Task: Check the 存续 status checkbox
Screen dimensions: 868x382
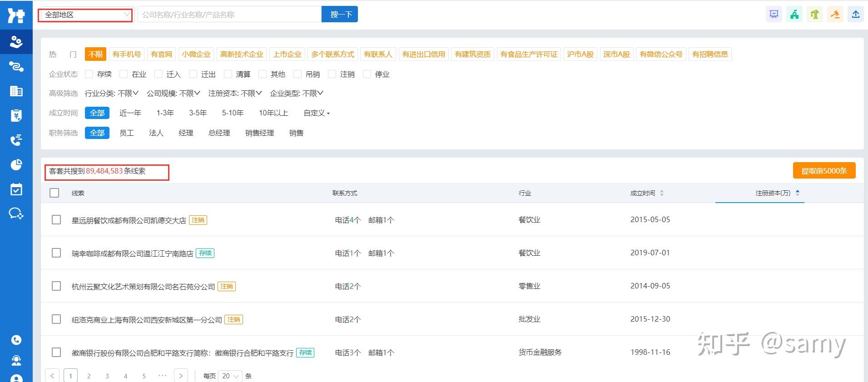Action: coord(89,74)
